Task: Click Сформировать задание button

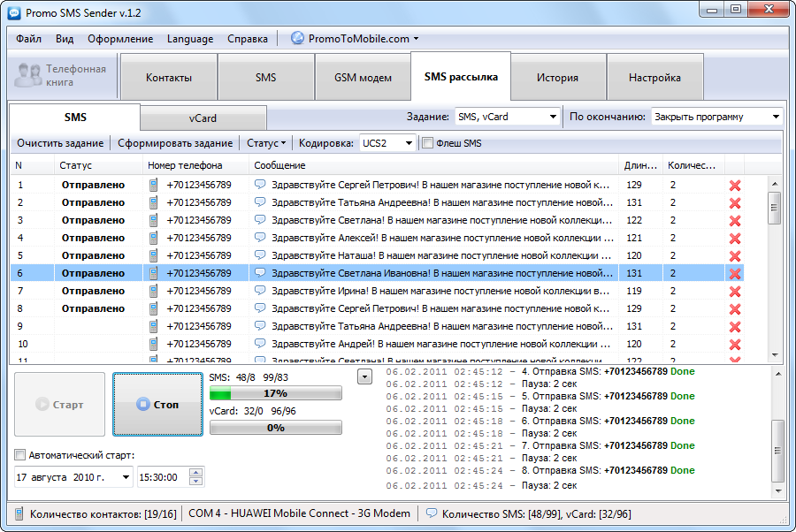Action: coord(175,143)
